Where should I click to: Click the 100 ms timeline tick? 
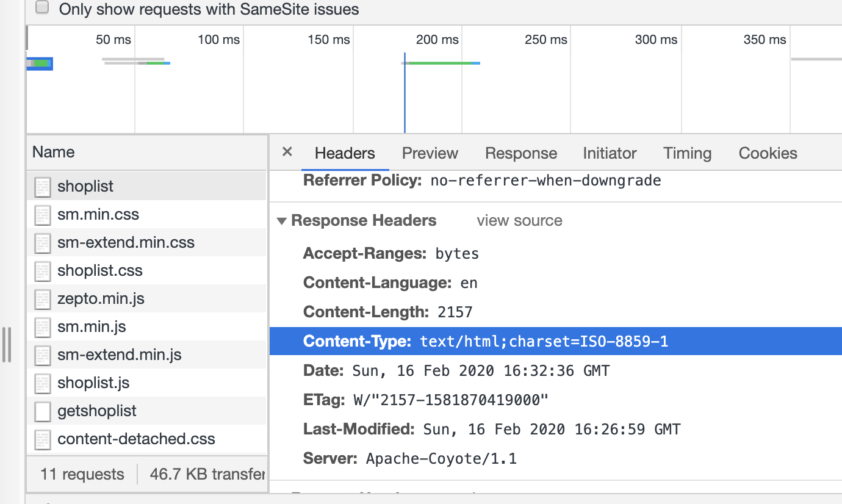click(x=219, y=40)
